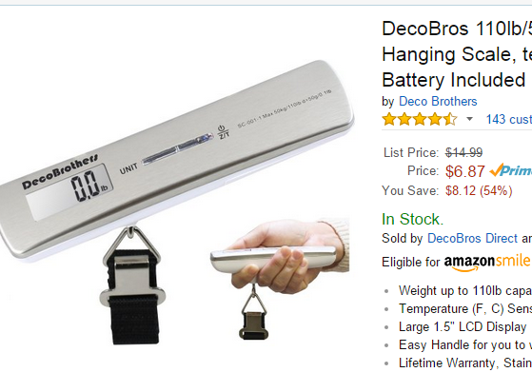Image resolution: width=532 pixels, height=392 pixels.
Task: Click the In Stock availability text
Action: [413, 219]
